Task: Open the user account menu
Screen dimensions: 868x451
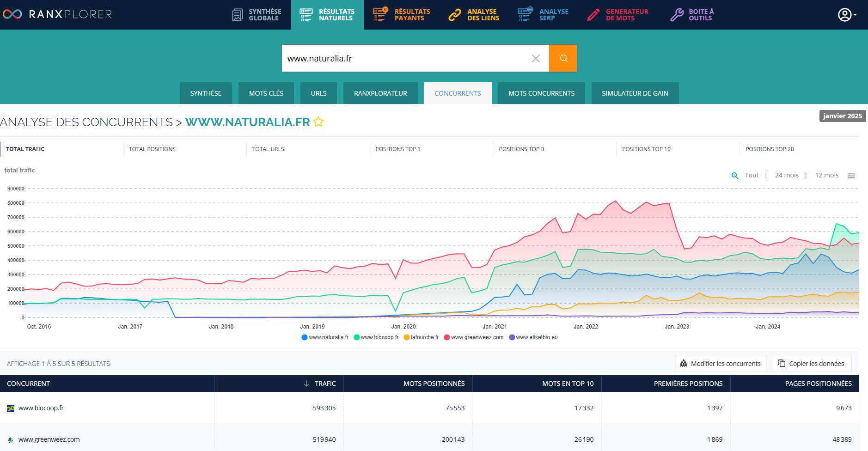Action: [847, 15]
